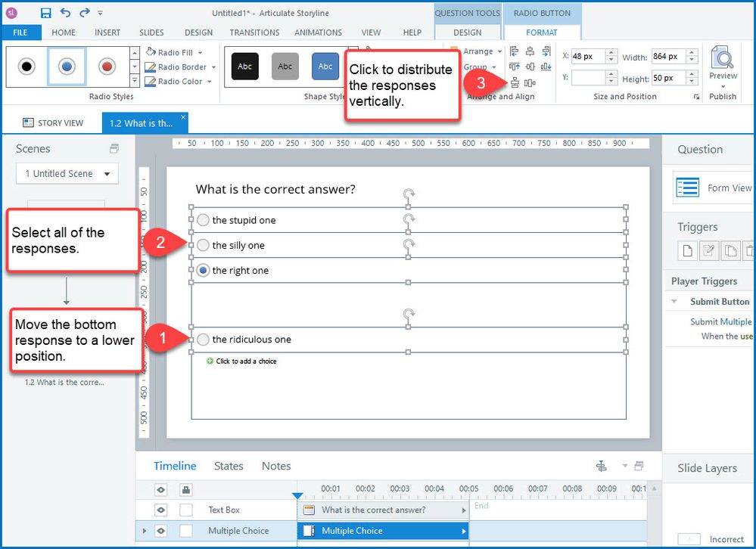Open the '1 Untitled Scene' dropdown
This screenshot has height=549, width=756.
(67, 173)
